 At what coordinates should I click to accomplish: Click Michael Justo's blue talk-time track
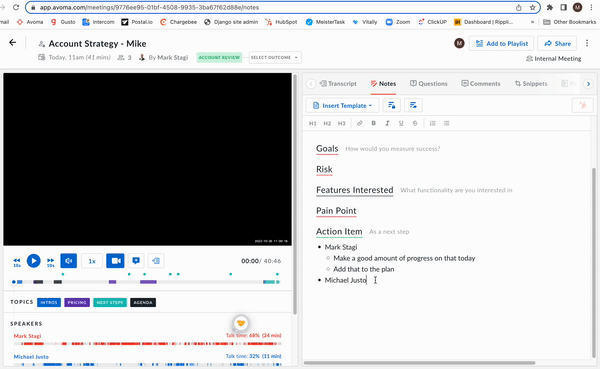[x=147, y=364]
